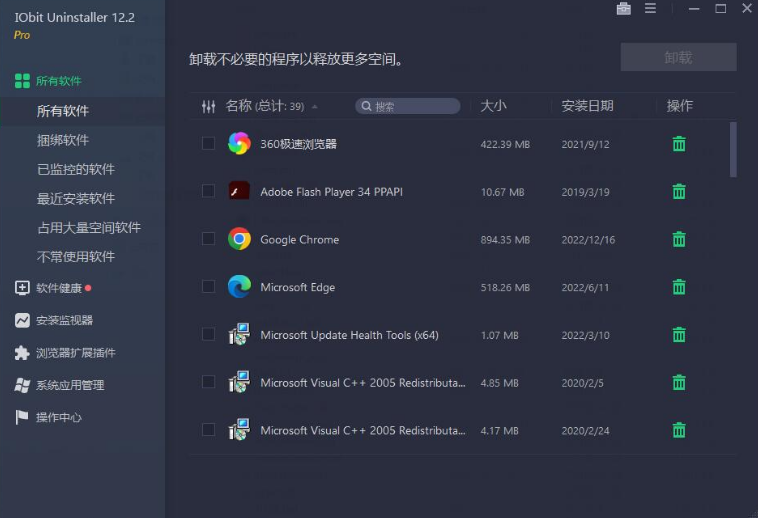Image resolution: width=758 pixels, height=518 pixels.
Task: Click trash icon for 4.17 MB Visual C++ row
Action: [x=679, y=430]
